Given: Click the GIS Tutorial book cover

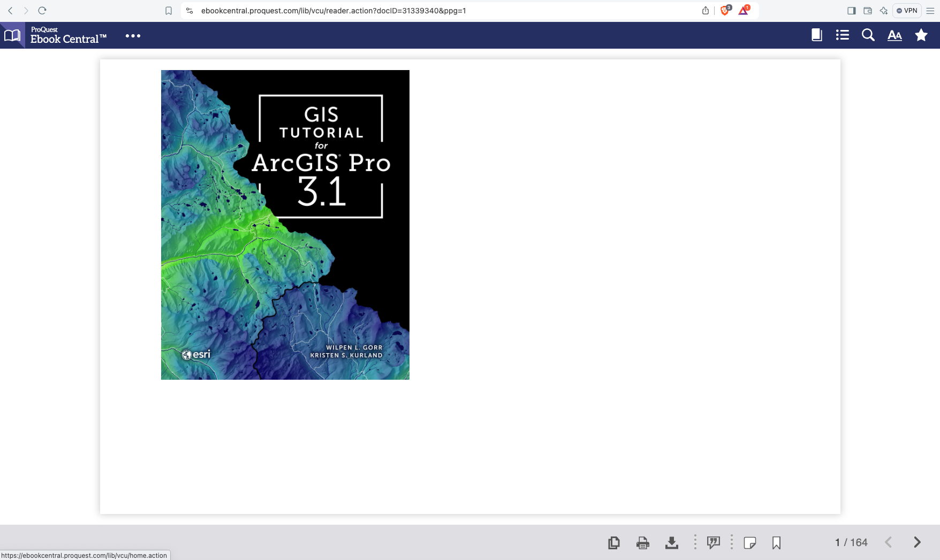Looking at the screenshot, I should pos(285,225).
